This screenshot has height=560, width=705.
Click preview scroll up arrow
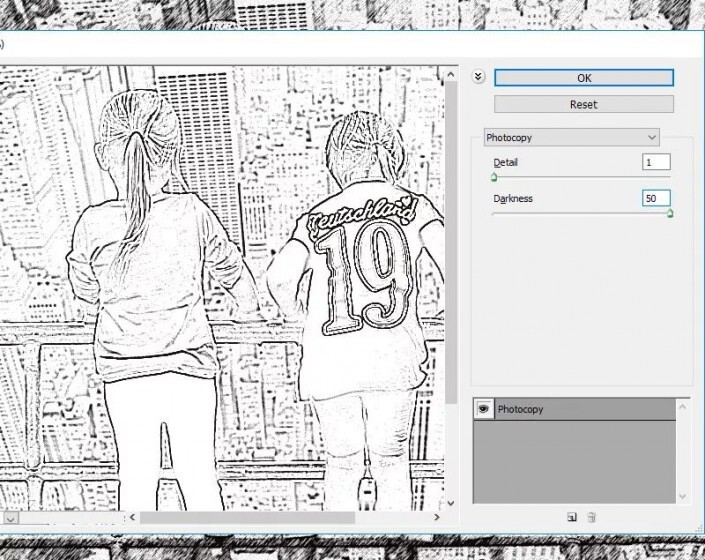[x=451, y=74]
